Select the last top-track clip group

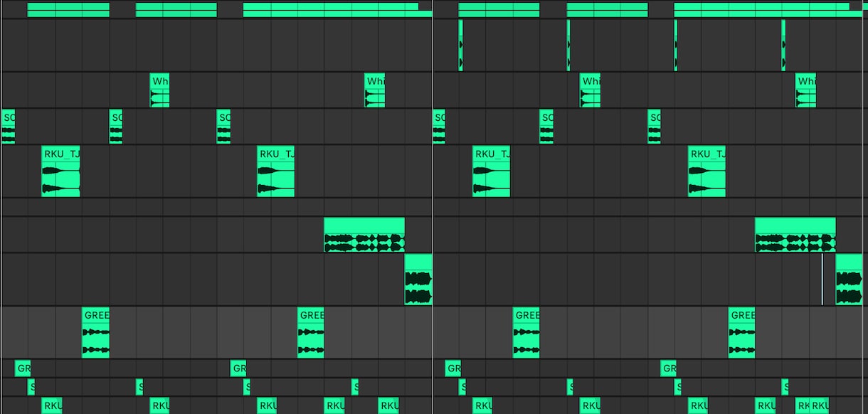(768, 9)
